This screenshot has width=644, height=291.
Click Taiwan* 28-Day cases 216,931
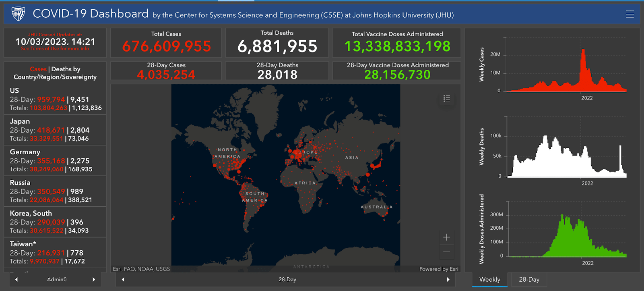click(51, 253)
